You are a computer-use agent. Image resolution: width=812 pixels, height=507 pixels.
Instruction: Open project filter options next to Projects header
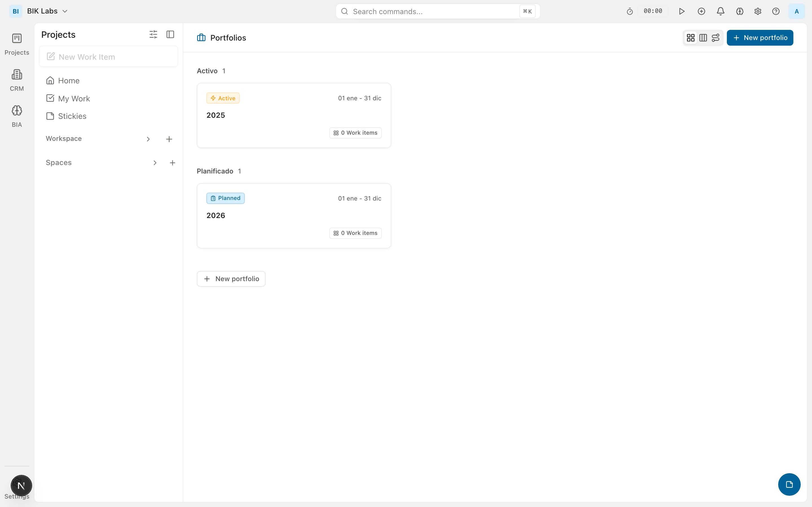tap(153, 34)
